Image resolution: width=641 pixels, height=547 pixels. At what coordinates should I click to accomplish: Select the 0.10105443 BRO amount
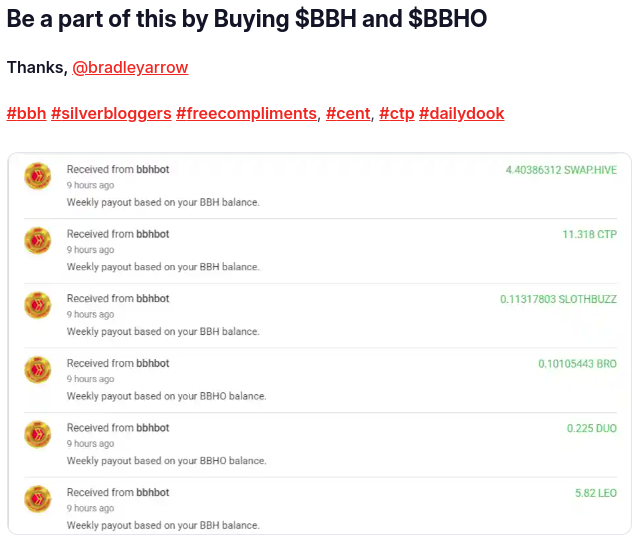point(577,364)
